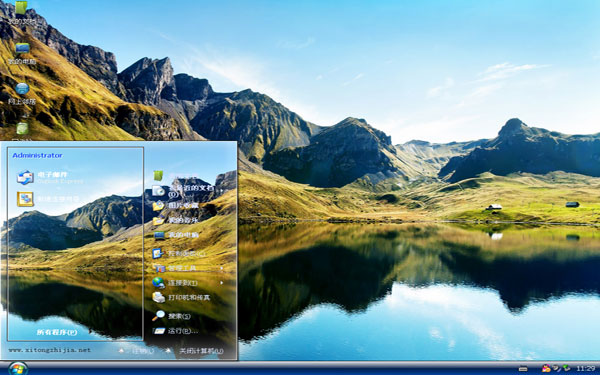
Task: Click the 注销(L) log off button
Action: pyautogui.click(x=143, y=351)
